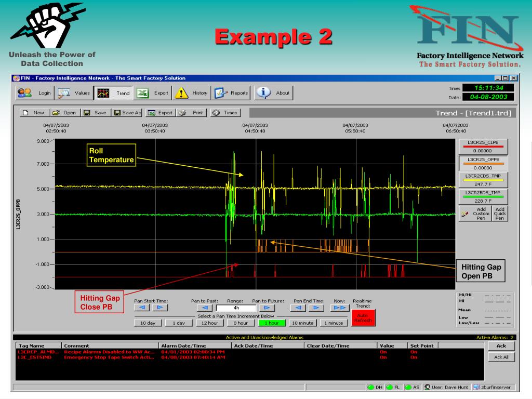Select 1 hour pan increment
This screenshot has height=399, width=532.
pos(272,323)
